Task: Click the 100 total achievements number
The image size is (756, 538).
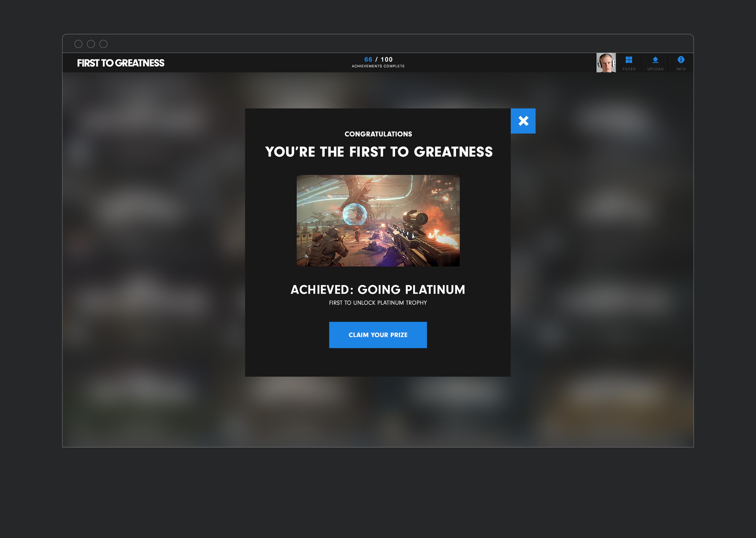Action: (387, 60)
